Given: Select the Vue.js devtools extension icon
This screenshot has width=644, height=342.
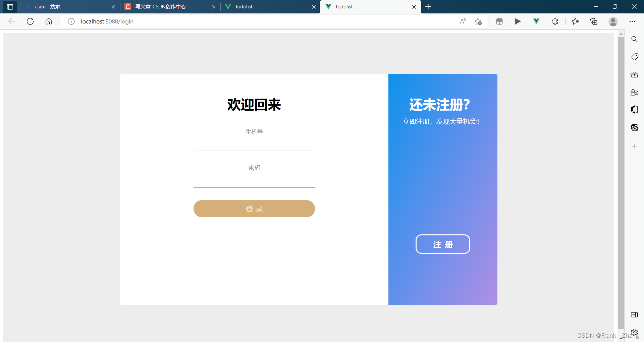Looking at the screenshot, I should 536,21.
